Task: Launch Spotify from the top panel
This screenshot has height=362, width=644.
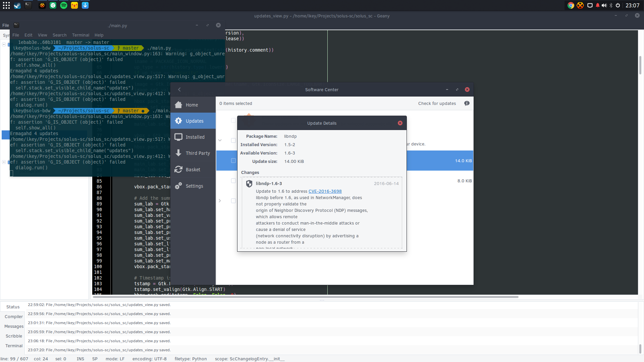Action: point(64,5)
